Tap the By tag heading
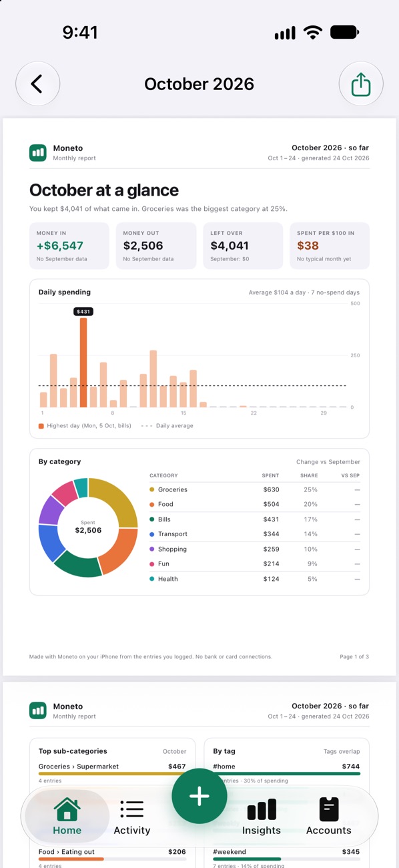 (226, 751)
